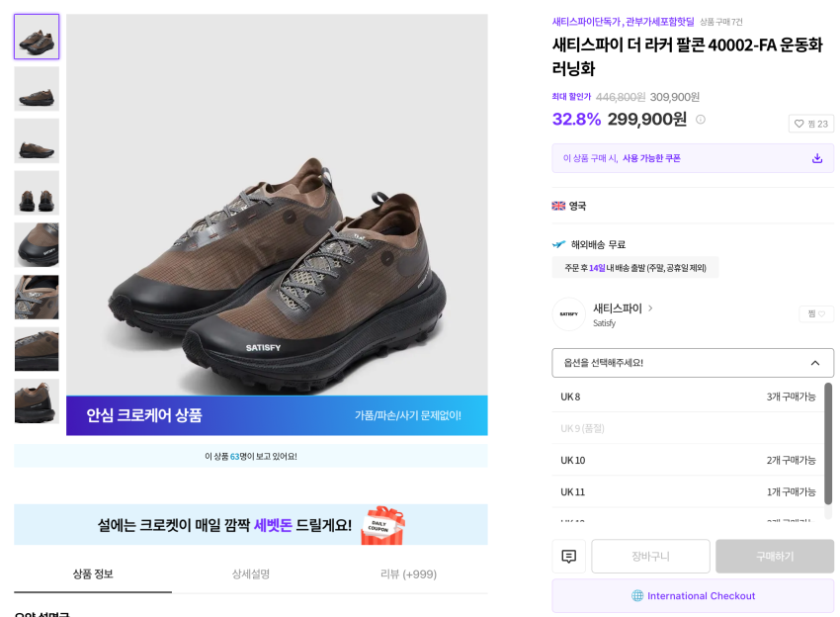Click the red daily coupon gift icon
This screenshot has width=840, height=617.
[x=382, y=525]
